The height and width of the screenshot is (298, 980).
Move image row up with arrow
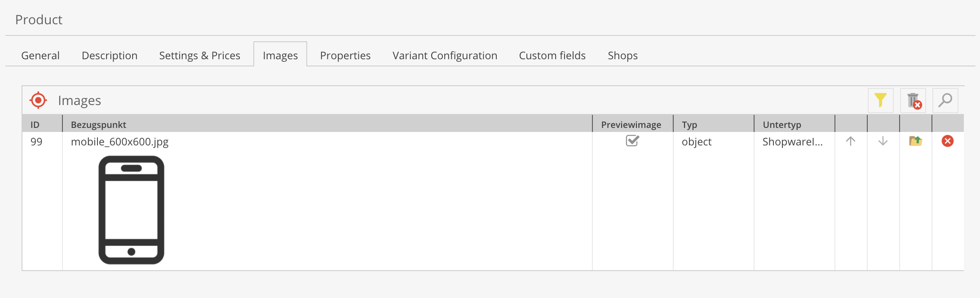[x=851, y=141]
